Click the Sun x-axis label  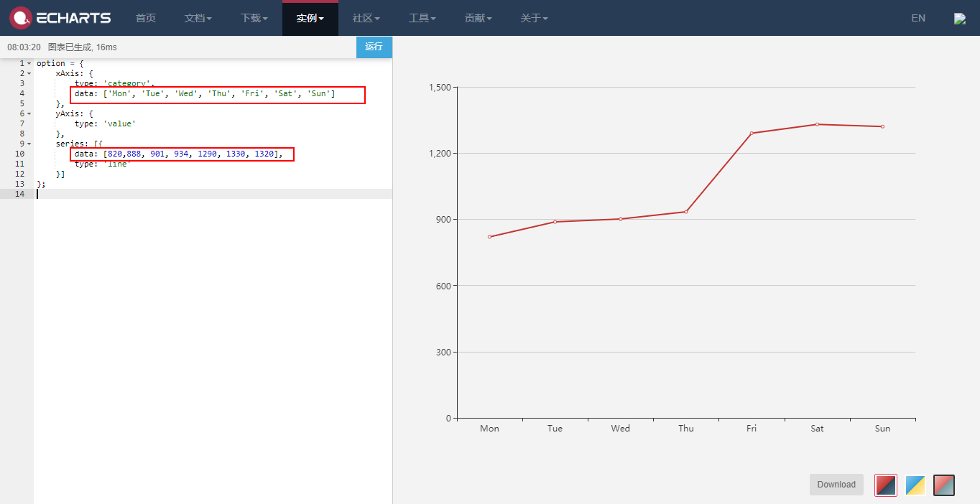(x=882, y=429)
